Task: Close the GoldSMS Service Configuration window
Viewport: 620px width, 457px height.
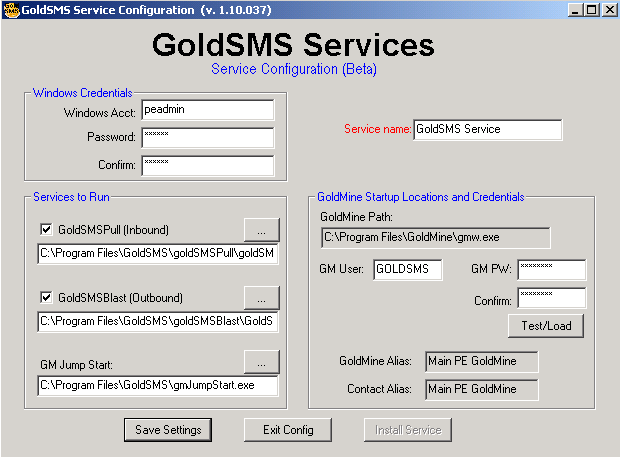Action: (x=610, y=9)
